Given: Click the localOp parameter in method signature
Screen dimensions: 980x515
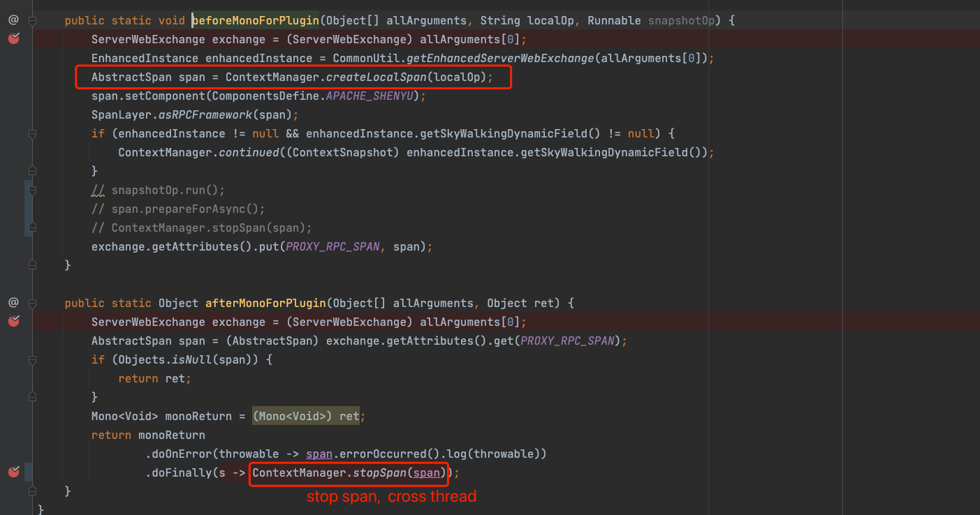Looking at the screenshot, I should 550,20.
